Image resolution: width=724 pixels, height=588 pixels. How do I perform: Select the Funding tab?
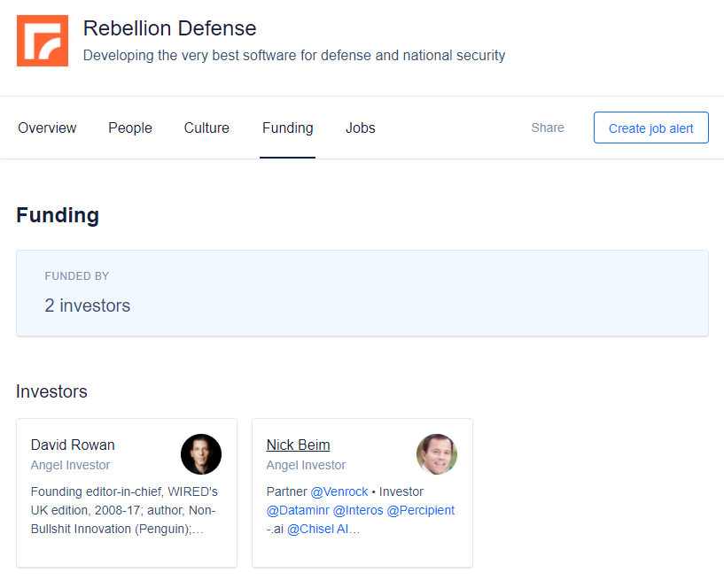click(288, 128)
